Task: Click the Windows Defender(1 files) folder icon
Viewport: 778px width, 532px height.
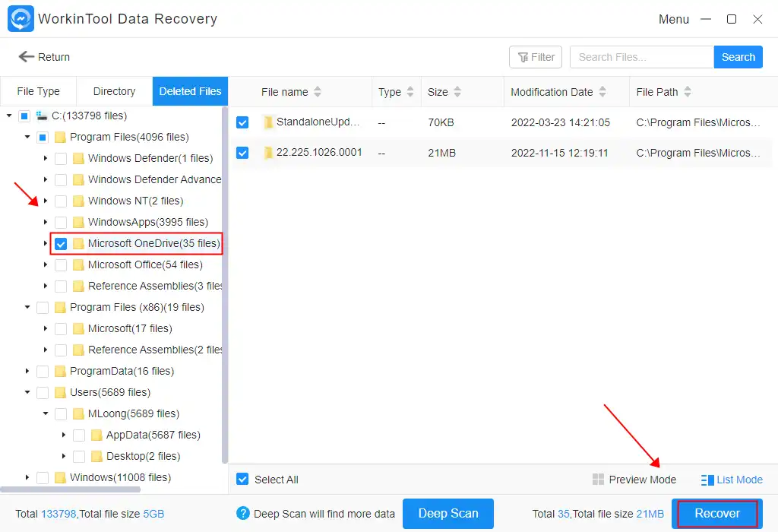Action: click(x=78, y=158)
